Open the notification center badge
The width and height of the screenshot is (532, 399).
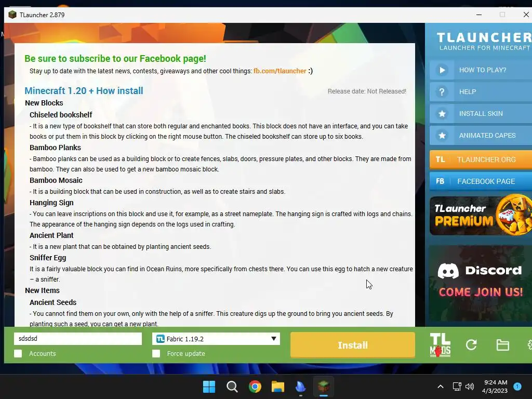coord(517,387)
